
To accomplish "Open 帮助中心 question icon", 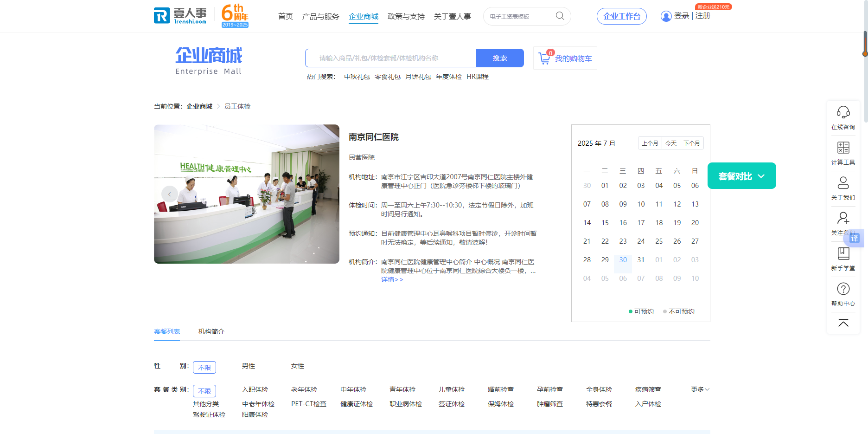I will click(843, 289).
